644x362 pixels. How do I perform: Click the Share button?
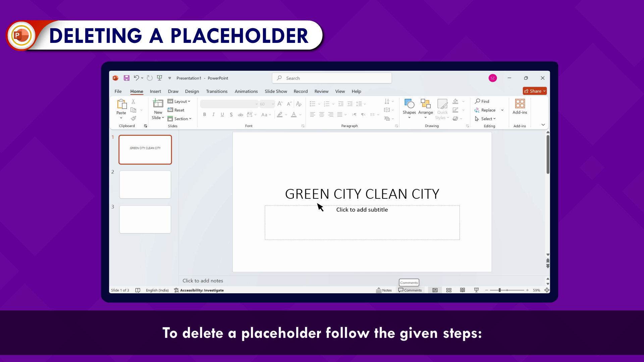[534, 91]
